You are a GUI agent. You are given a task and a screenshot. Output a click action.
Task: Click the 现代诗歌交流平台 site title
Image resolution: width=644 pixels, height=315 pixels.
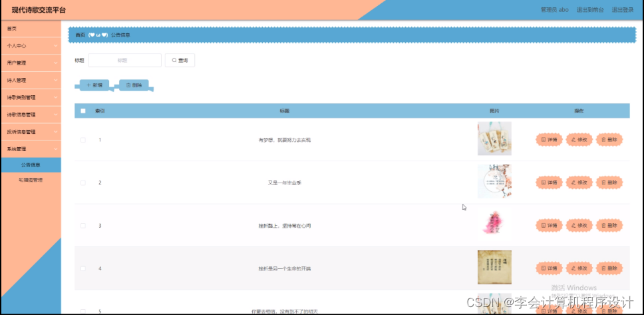click(x=39, y=10)
